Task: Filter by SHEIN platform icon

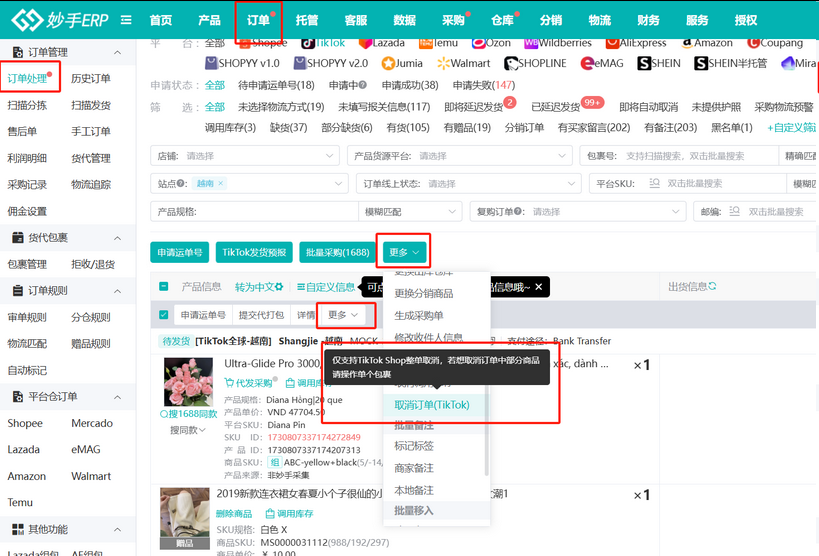Action: coord(644,63)
